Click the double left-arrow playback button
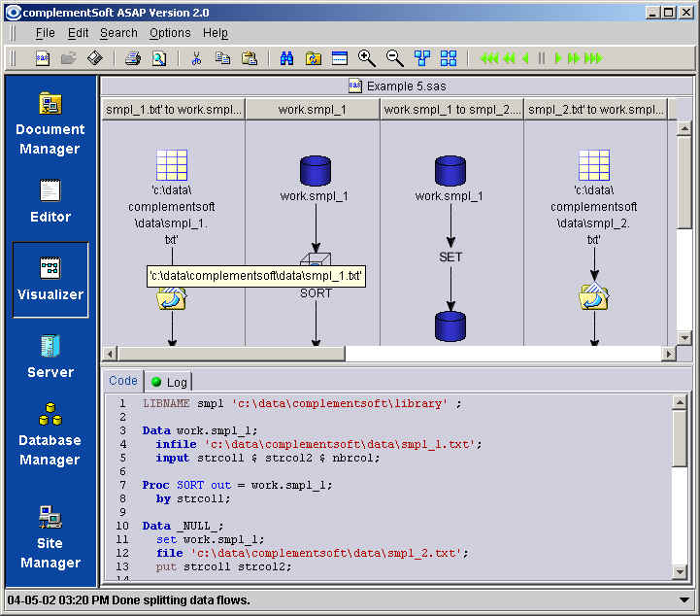The height and width of the screenshot is (616, 700). pyautogui.click(x=509, y=58)
